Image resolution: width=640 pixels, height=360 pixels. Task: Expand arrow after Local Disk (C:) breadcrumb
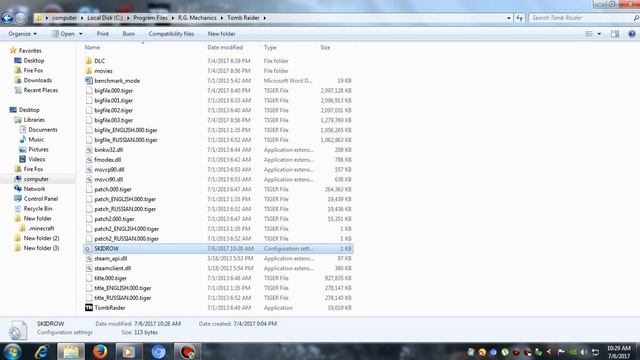click(128, 18)
